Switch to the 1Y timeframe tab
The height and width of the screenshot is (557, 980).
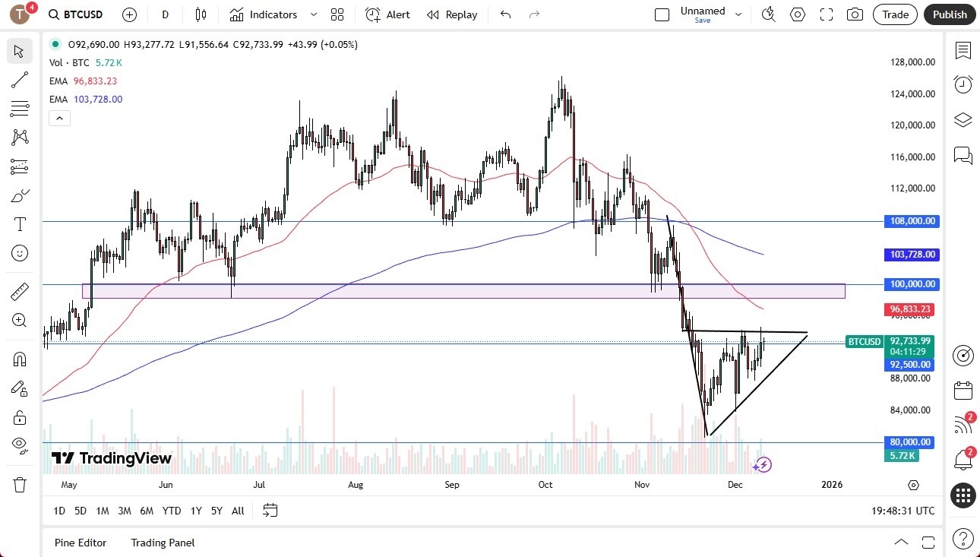click(x=195, y=511)
